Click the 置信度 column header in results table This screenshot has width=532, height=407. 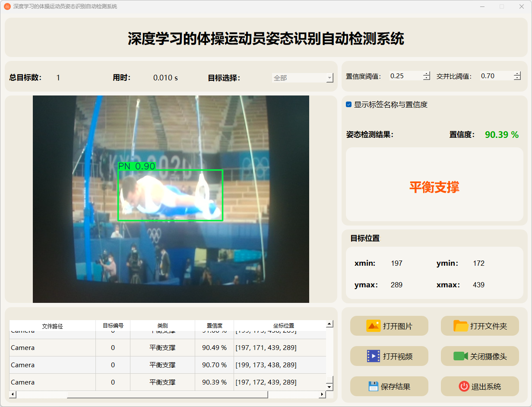(x=214, y=326)
